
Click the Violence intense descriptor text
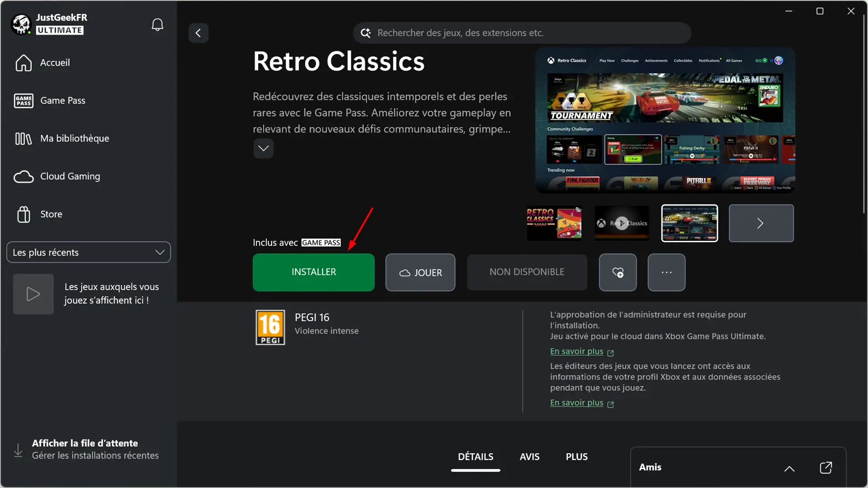[x=326, y=331]
